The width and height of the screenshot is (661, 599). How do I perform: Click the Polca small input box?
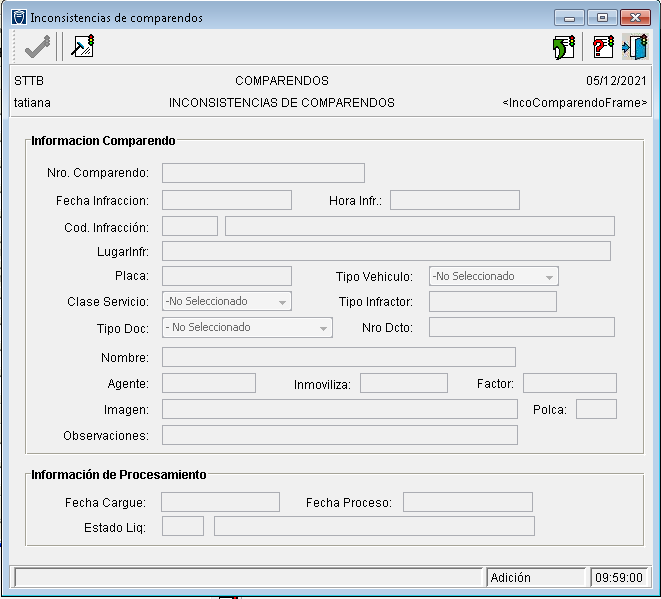pos(596,409)
